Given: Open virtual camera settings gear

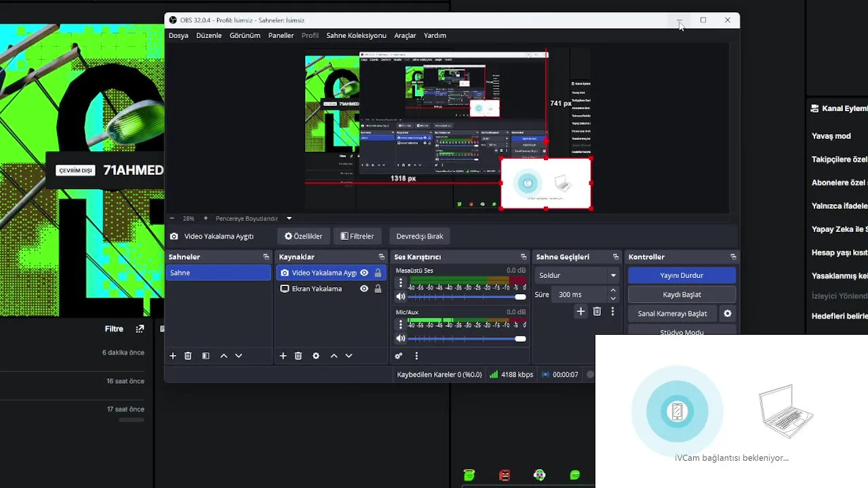Looking at the screenshot, I should pyautogui.click(x=728, y=314).
